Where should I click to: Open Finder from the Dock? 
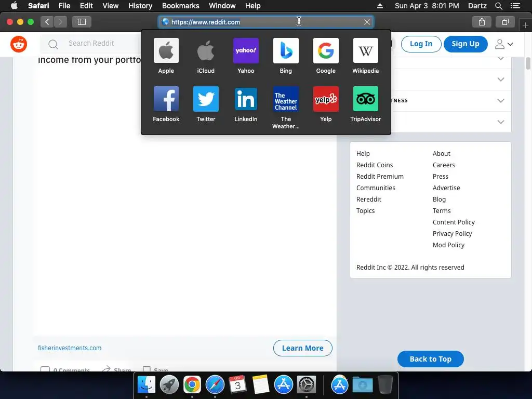click(147, 385)
